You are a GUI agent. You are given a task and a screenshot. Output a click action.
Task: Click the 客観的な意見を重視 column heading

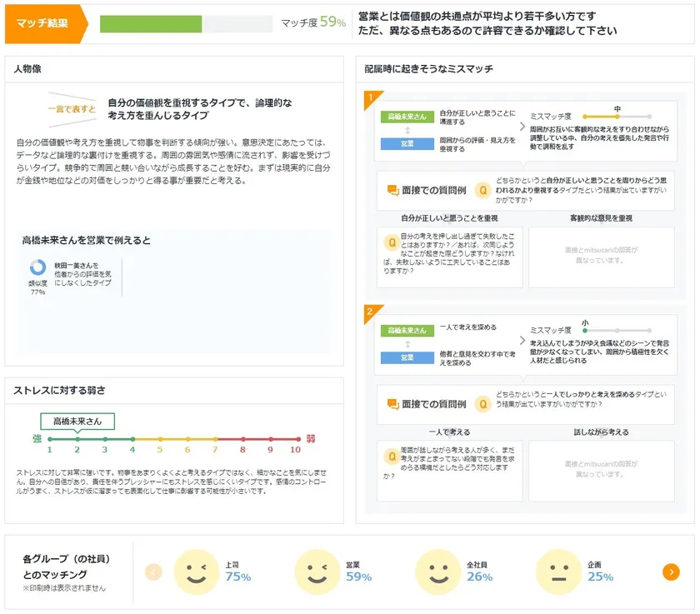point(601,218)
